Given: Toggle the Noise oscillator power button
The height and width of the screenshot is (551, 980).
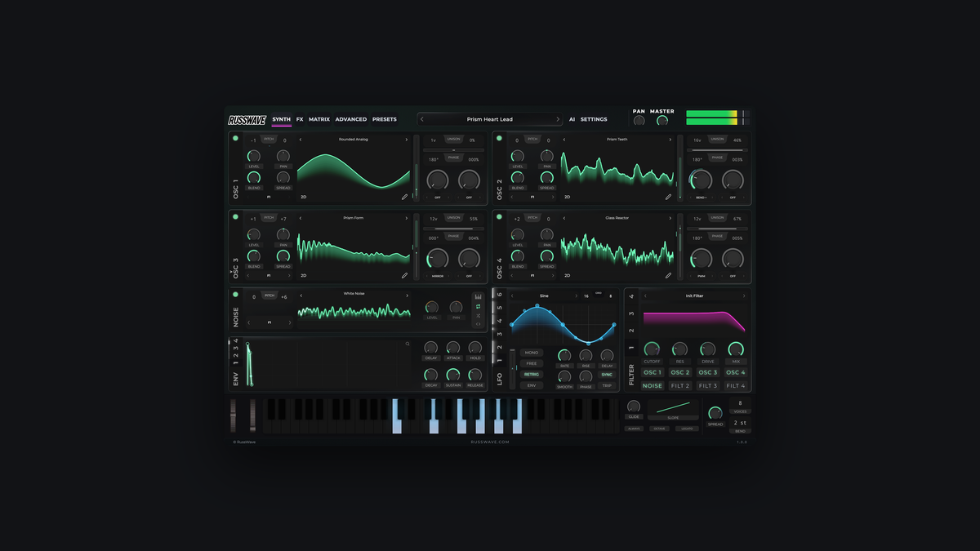Looking at the screenshot, I should (235, 295).
